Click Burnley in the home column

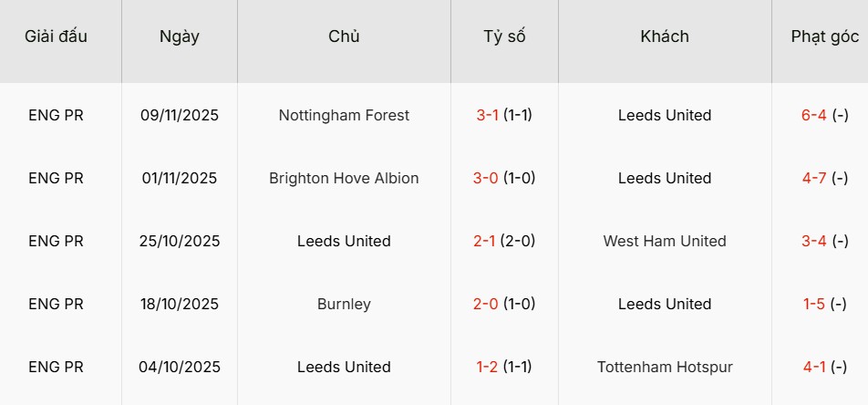click(344, 304)
